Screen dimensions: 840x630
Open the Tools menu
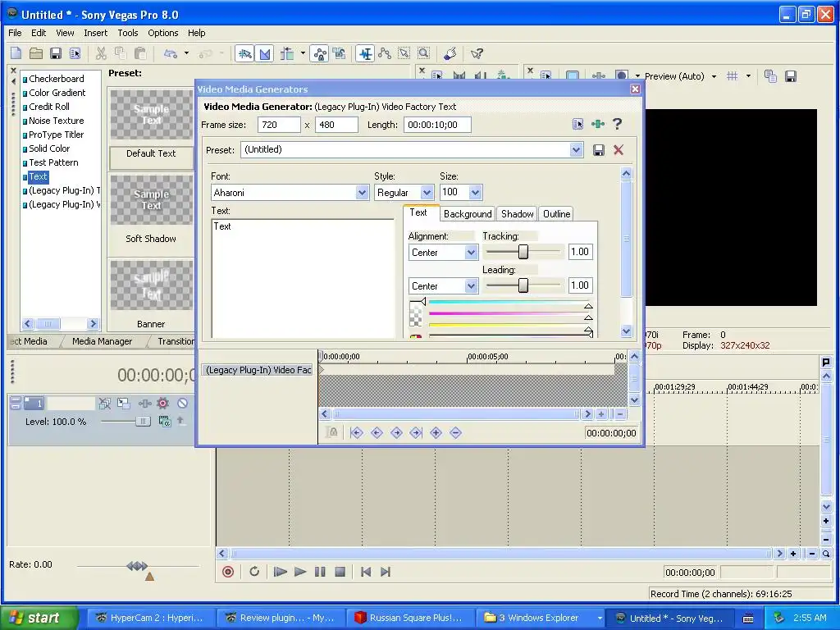[x=127, y=33]
